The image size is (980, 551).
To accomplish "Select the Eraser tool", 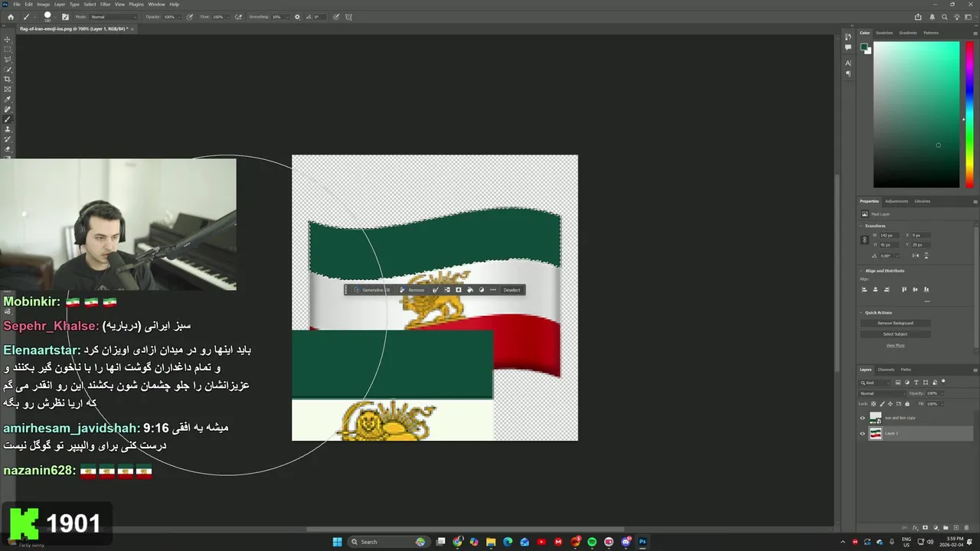I will (x=8, y=149).
